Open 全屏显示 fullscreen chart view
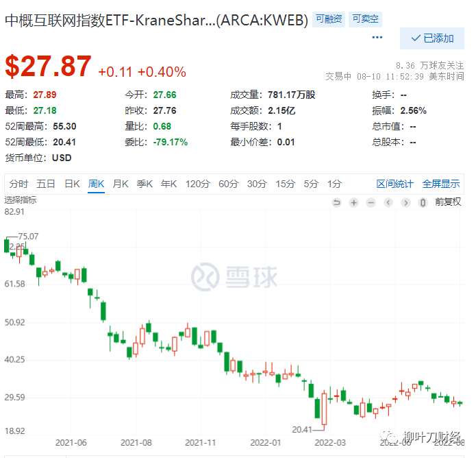 tap(441, 184)
